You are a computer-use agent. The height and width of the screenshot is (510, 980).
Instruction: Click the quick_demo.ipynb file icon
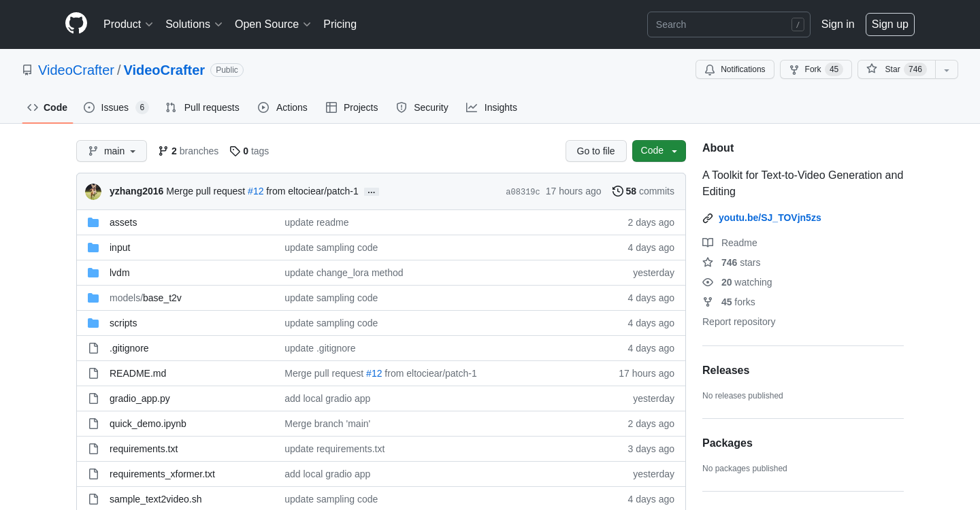click(x=93, y=424)
